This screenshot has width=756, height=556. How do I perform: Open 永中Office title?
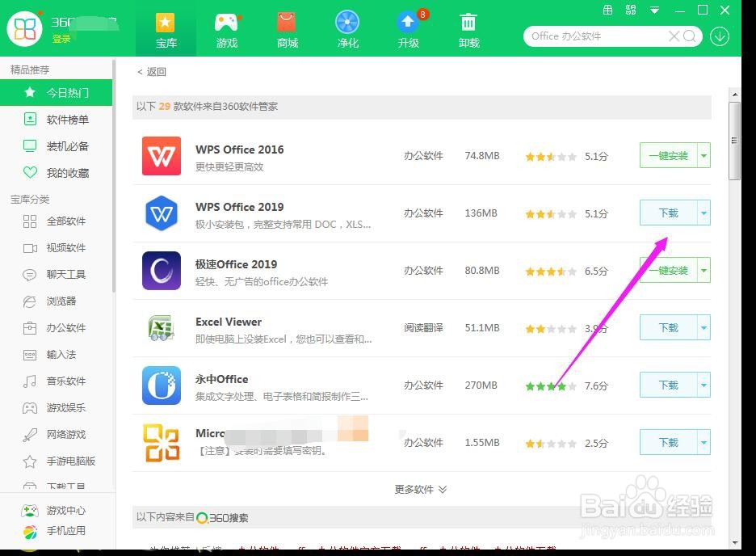tap(222, 379)
